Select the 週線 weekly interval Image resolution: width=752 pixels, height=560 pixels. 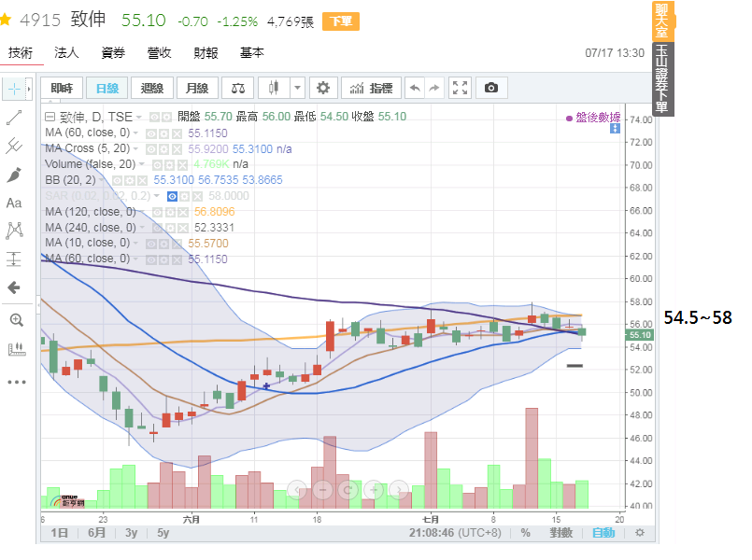[152, 88]
